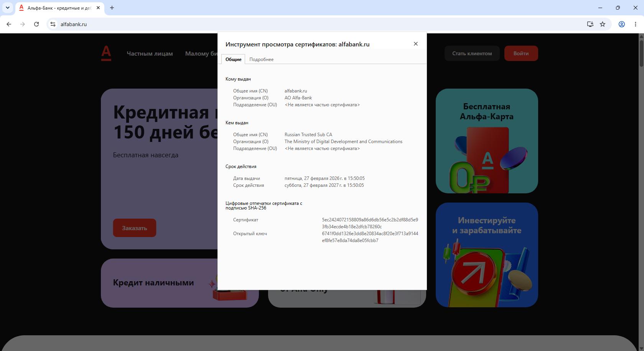Open a new browser tab
Screen dimensions: 644x351
pyautogui.click(x=112, y=8)
